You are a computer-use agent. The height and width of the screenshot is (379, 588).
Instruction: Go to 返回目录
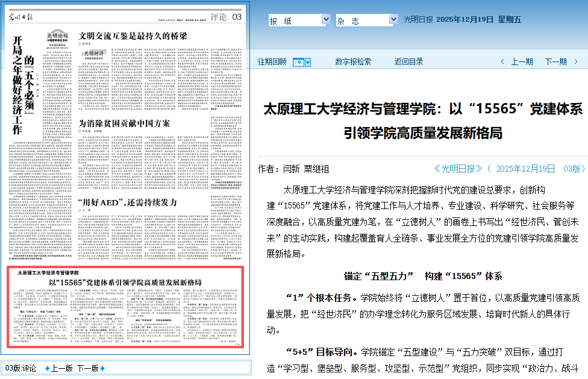point(409,61)
